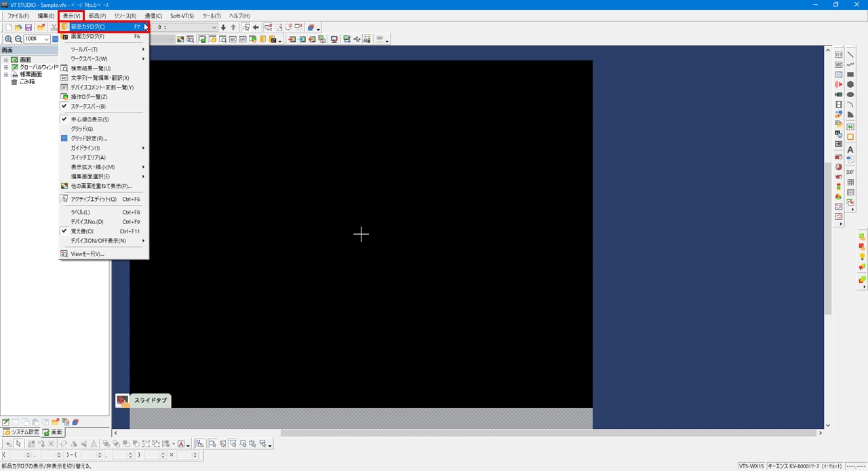Click the DXF import icon
Image resolution: width=868 pixels, height=471 pixels.
[x=850, y=172]
